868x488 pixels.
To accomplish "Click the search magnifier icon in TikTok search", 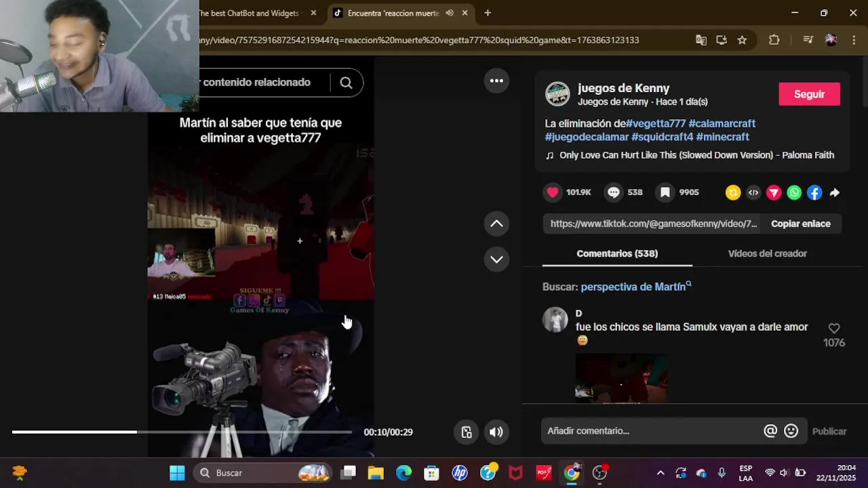I will click(x=346, y=83).
